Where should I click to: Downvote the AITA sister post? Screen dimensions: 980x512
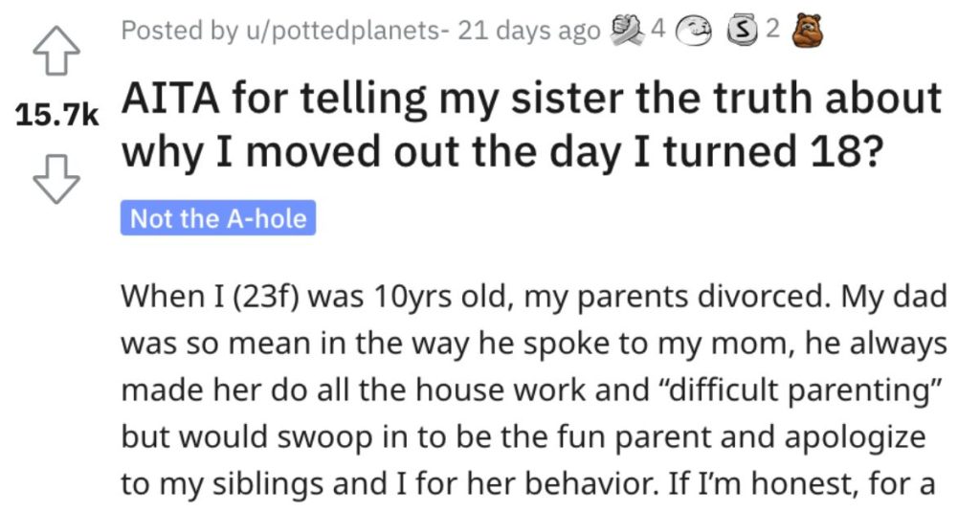[x=56, y=179]
